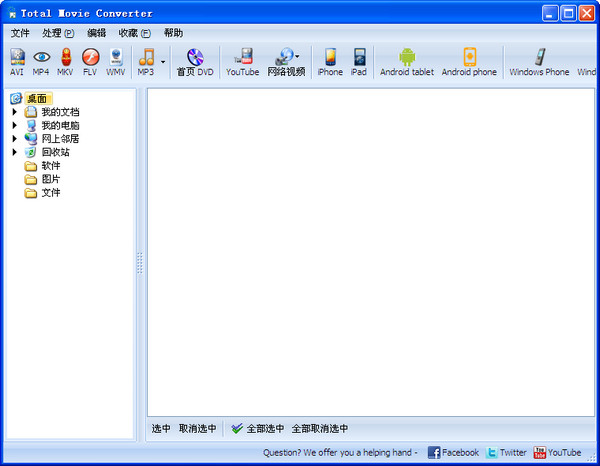Select 我的文档 in folder tree

coord(60,112)
